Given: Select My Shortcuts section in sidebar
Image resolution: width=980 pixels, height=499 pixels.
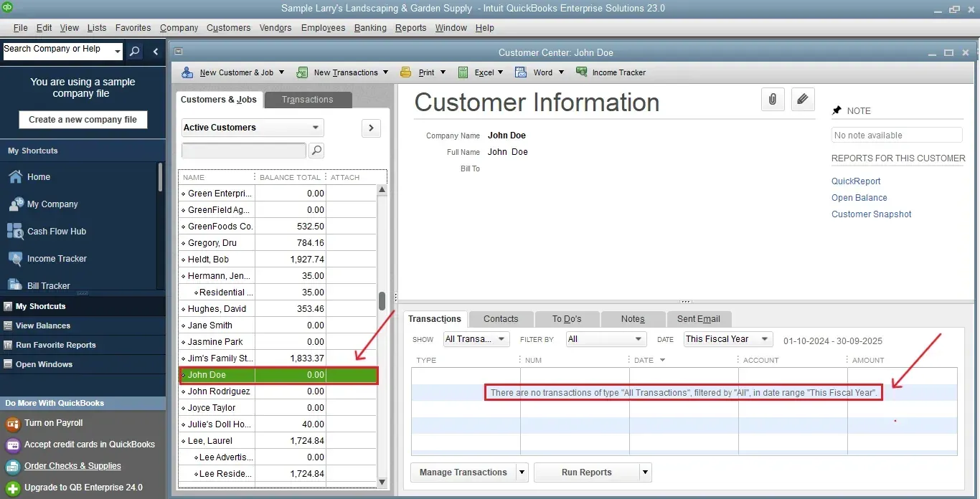Looking at the screenshot, I should click(83, 306).
